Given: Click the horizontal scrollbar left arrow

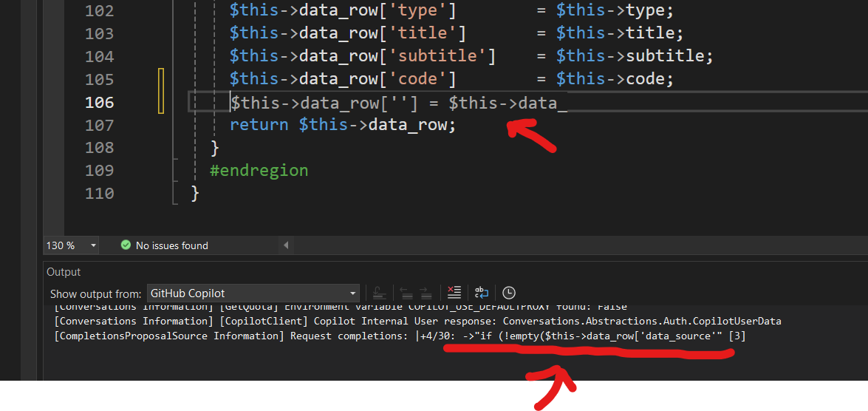Looking at the screenshot, I should (286, 245).
